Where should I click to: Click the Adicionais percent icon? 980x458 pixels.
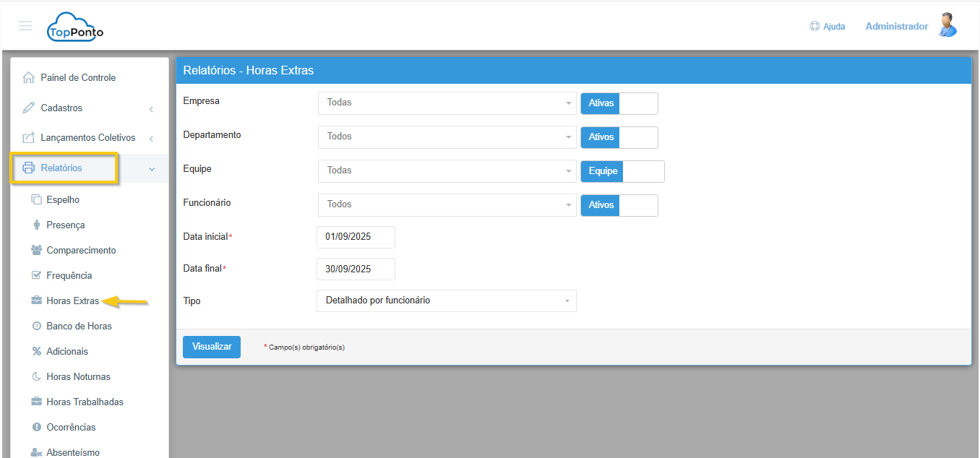click(37, 352)
